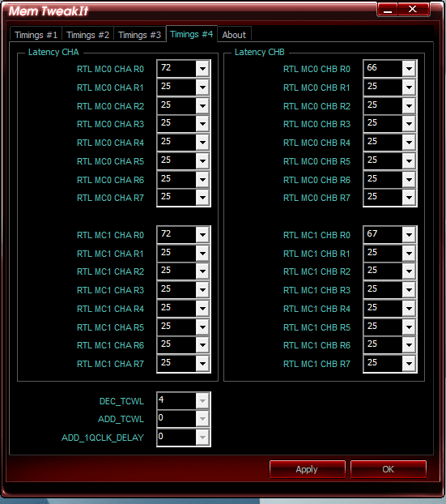Click the DEC_TCWL label
This screenshot has height=504, width=446.
tap(121, 401)
